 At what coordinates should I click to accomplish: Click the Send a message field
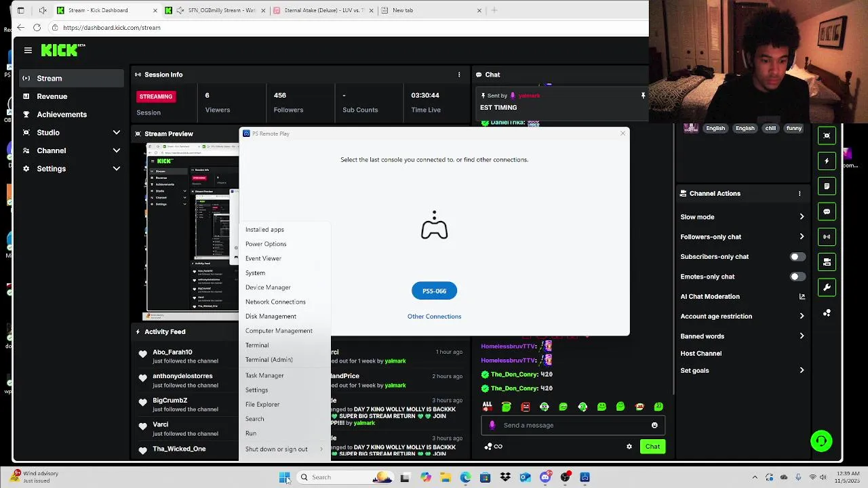573,425
